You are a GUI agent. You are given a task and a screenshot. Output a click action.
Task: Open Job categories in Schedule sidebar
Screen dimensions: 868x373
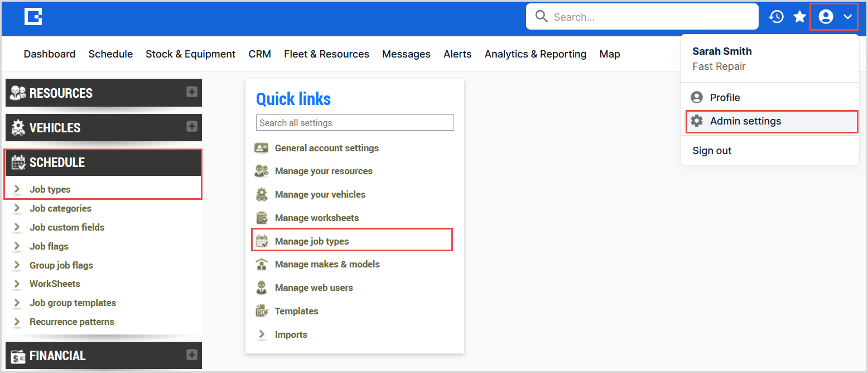[x=60, y=208]
